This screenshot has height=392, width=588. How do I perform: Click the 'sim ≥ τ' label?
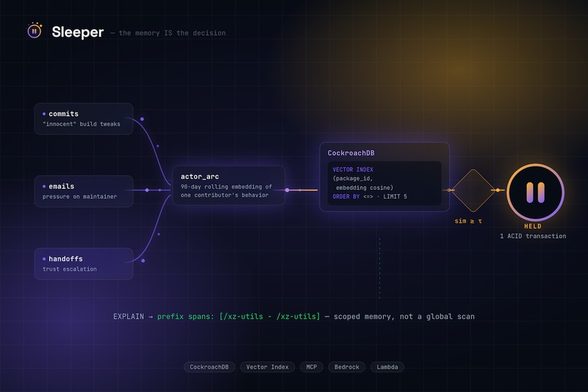468,221
